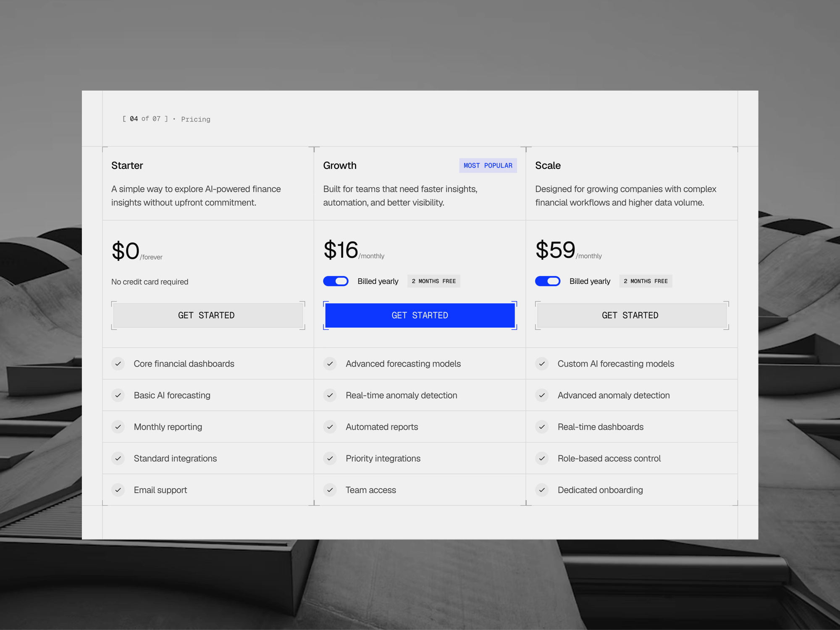Click check icon beside Core financial dashboards
Viewport: 840px width, 630px height.
click(x=118, y=364)
